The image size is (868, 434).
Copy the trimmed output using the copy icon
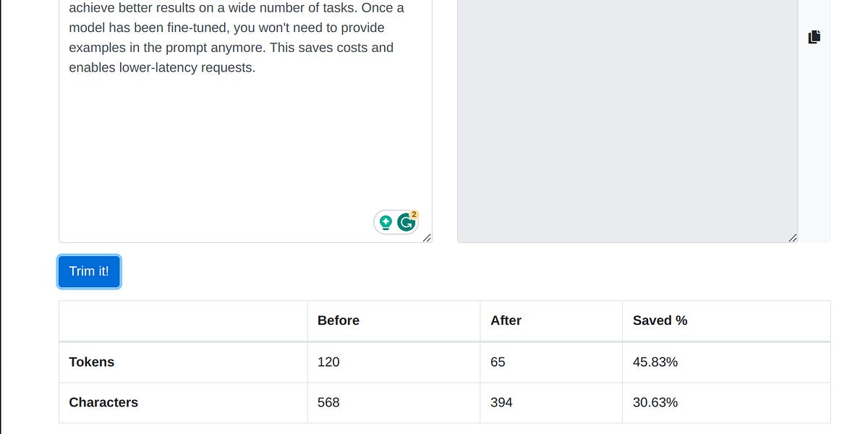pyautogui.click(x=814, y=36)
